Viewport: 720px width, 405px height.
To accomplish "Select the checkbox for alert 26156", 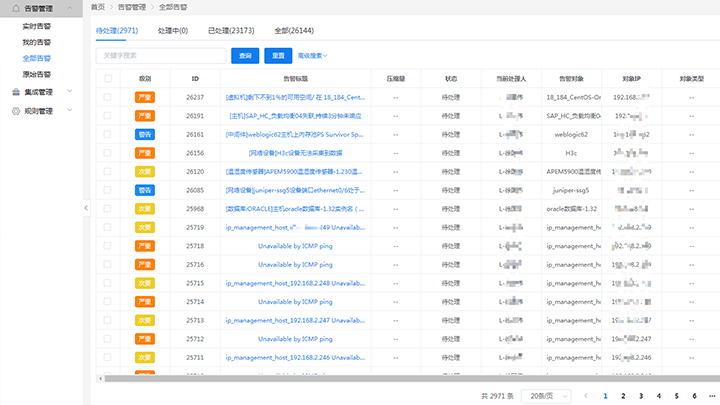I will 108,153.
